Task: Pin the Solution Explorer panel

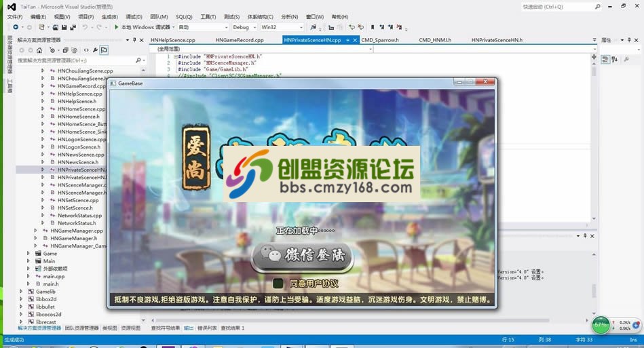Action: click(134, 40)
